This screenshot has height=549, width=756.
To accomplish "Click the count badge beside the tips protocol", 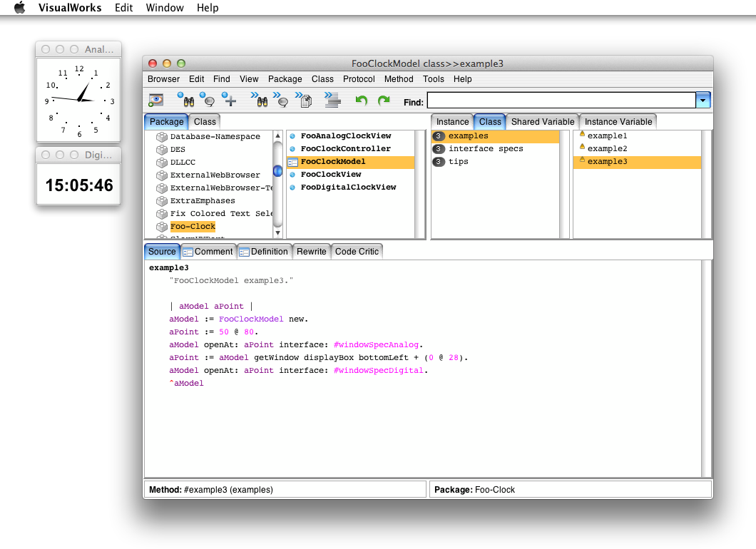I will coord(439,162).
